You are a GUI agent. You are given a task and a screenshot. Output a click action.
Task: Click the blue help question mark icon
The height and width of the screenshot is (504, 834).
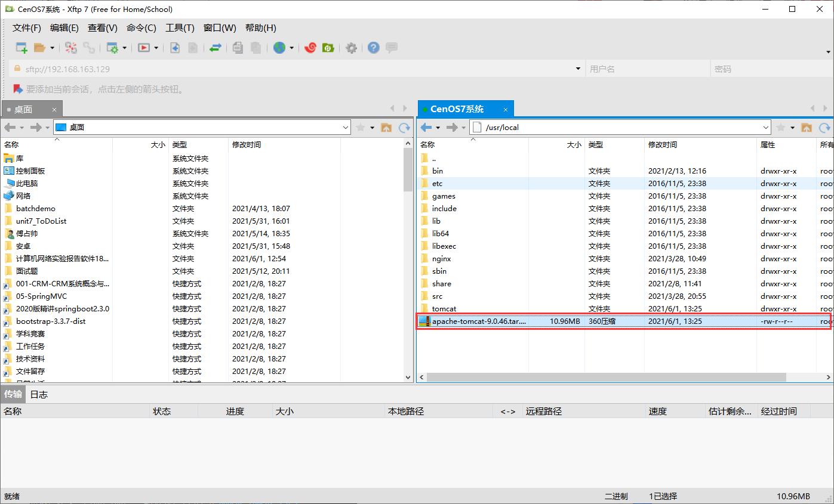click(374, 48)
